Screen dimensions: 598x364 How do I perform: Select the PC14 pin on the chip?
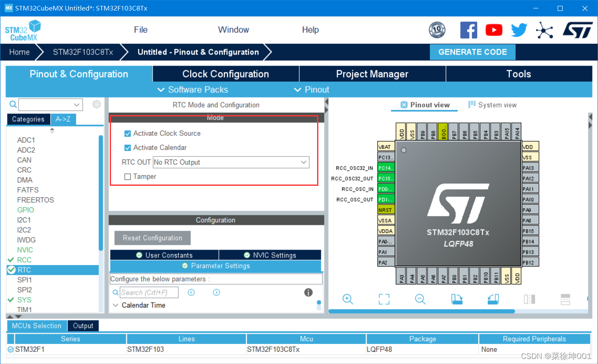point(386,168)
